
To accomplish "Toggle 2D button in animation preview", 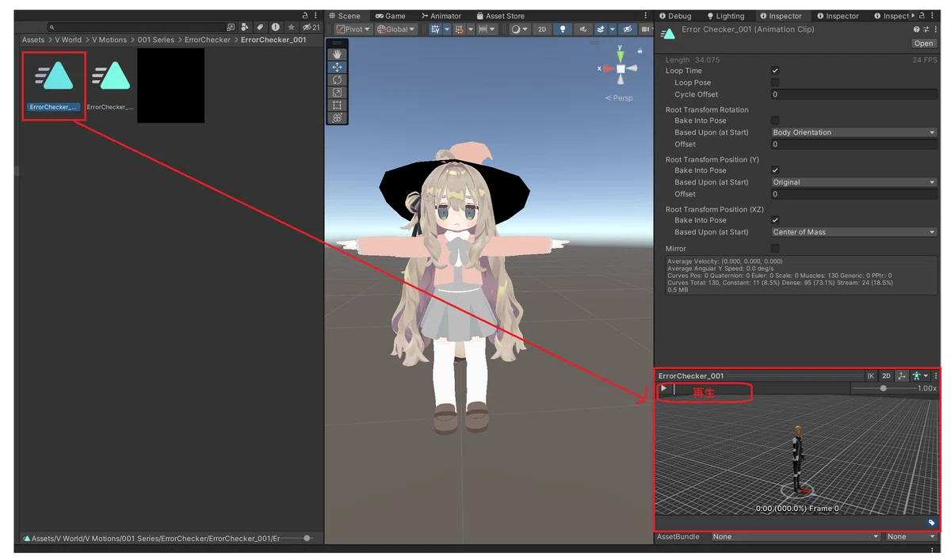I will (887, 376).
